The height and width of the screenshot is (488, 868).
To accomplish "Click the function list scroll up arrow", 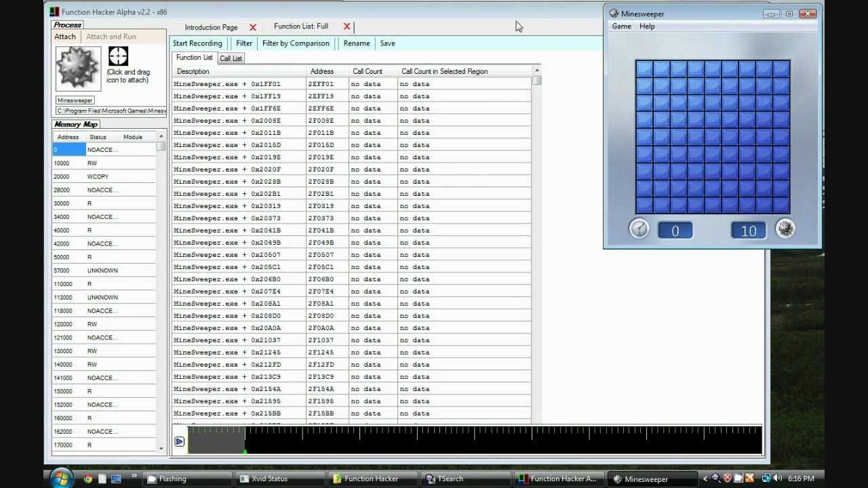I will click(x=537, y=70).
